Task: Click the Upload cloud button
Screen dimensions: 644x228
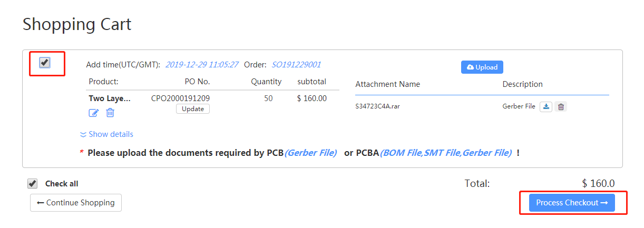Action: [x=482, y=67]
